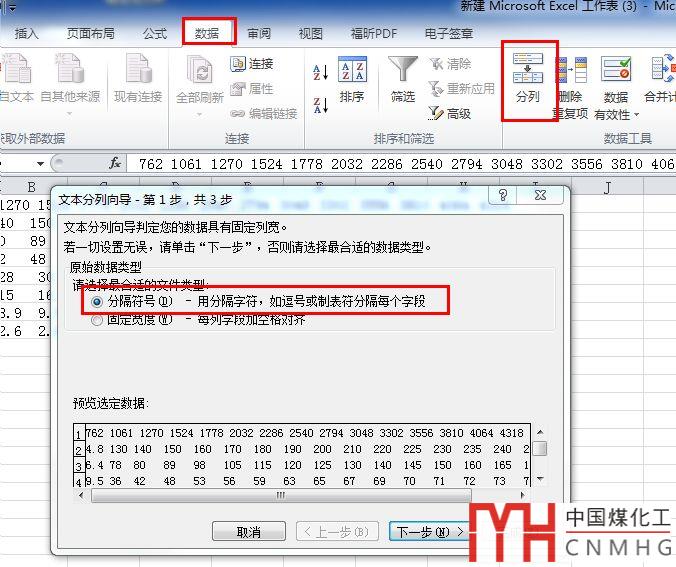Click the 自文本 import icon
The height and width of the screenshot is (567, 676).
(x=16, y=69)
